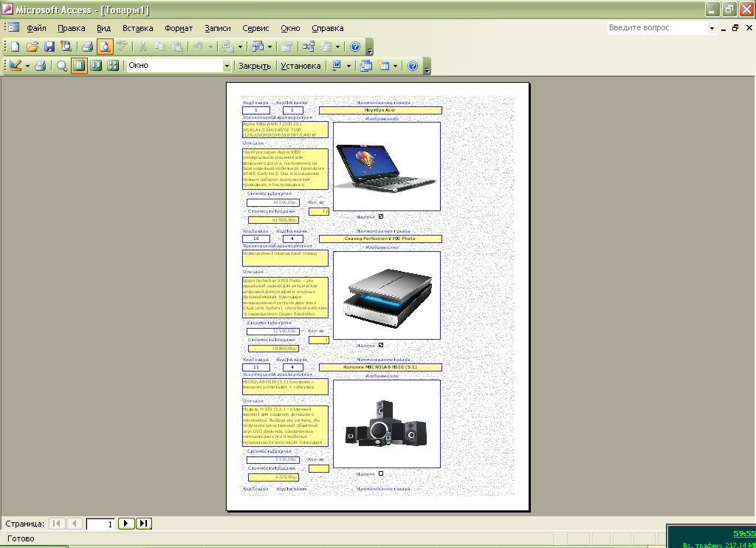
Task: Print using top toolbar printer icon
Action: click(87, 47)
